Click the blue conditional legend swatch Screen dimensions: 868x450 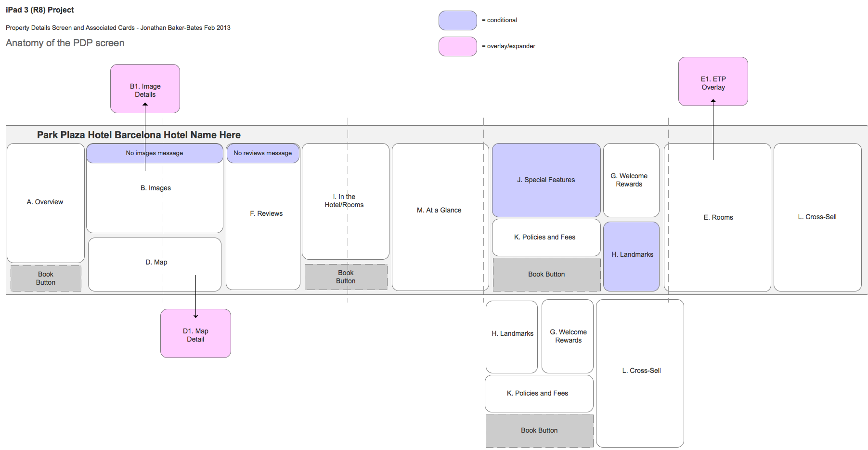(457, 21)
